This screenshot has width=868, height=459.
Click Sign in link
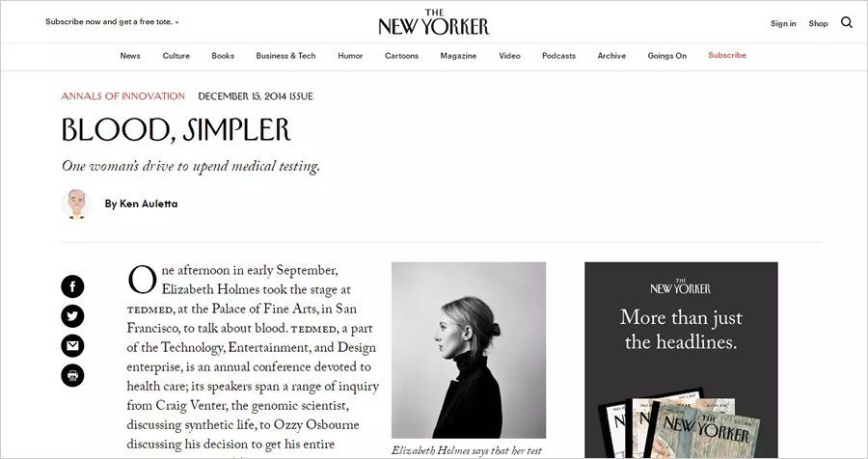[783, 23]
